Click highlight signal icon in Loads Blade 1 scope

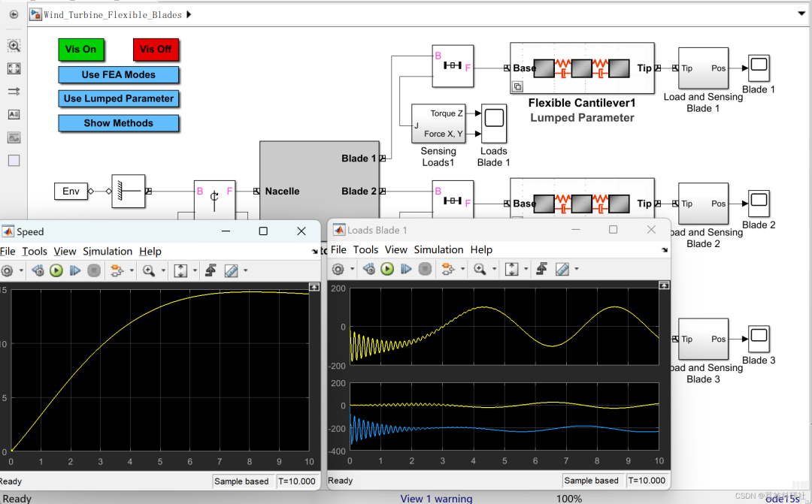(448, 269)
